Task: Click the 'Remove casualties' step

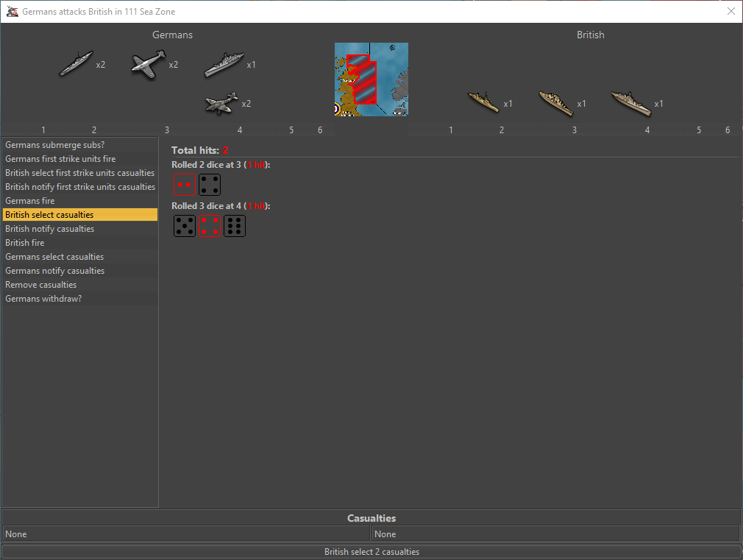Action: coord(80,285)
